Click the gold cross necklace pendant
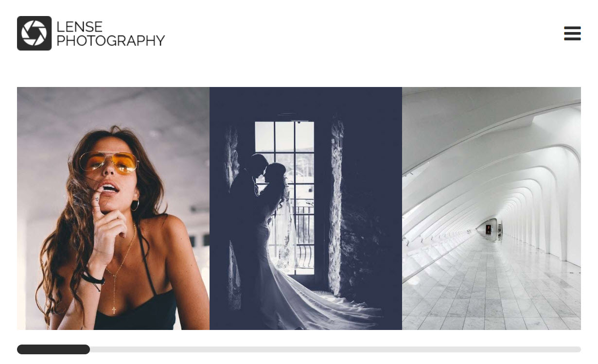Image resolution: width=598 pixels, height=364 pixels. coord(114,309)
